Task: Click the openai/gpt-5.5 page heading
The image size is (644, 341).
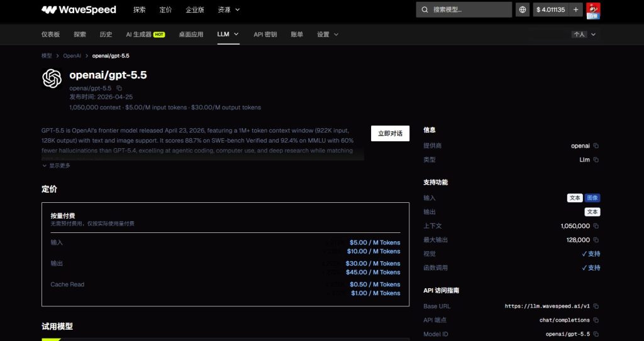Action: (x=108, y=75)
